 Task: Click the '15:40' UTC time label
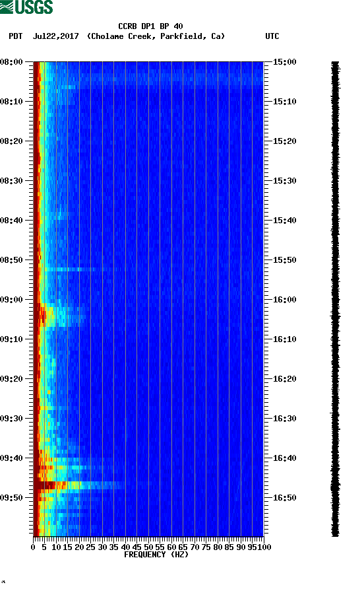(x=284, y=220)
